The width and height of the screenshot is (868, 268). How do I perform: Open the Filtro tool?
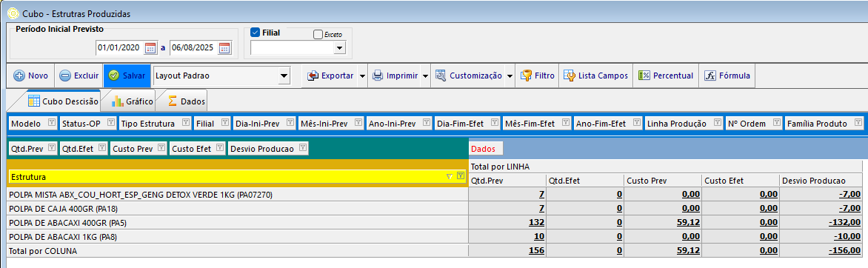pos(537,76)
